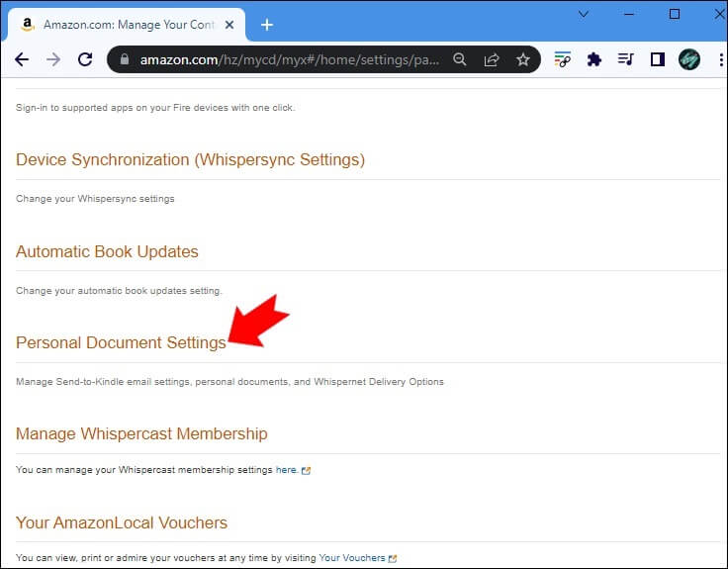The width and height of the screenshot is (728, 569).
Task: Click the browser forward arrow
Action: [53, 59]
